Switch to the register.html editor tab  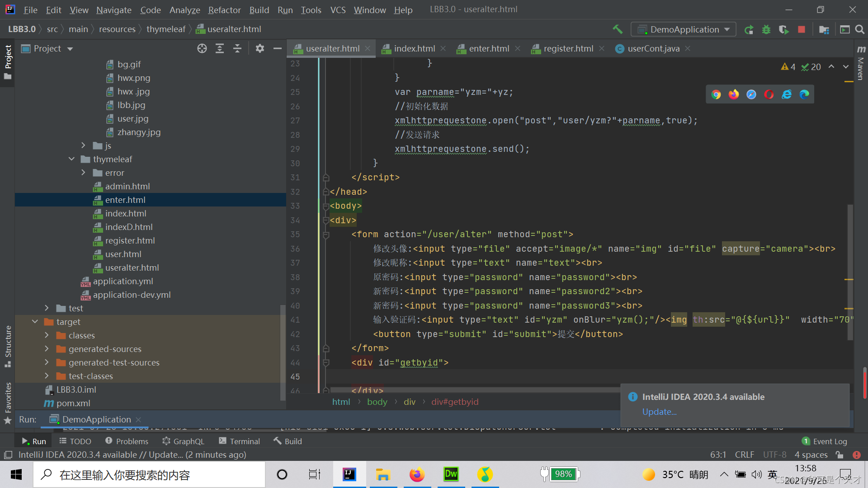pyautogui.click(x=568, y=48)
